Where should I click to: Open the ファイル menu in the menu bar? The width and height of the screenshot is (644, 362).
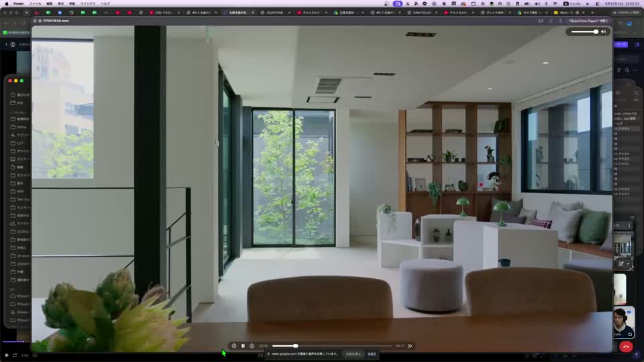click(35, 3)
